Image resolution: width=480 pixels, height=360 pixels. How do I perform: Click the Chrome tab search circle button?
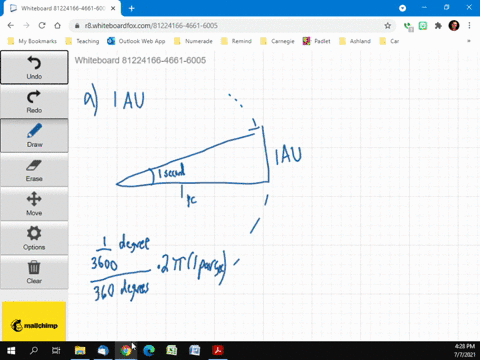pyautogui.click(x=402, y=8)
